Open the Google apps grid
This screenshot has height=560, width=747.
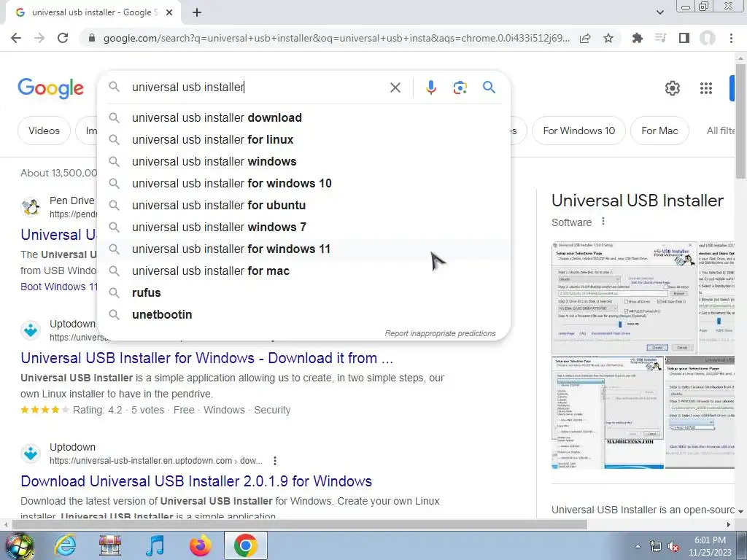706,88
